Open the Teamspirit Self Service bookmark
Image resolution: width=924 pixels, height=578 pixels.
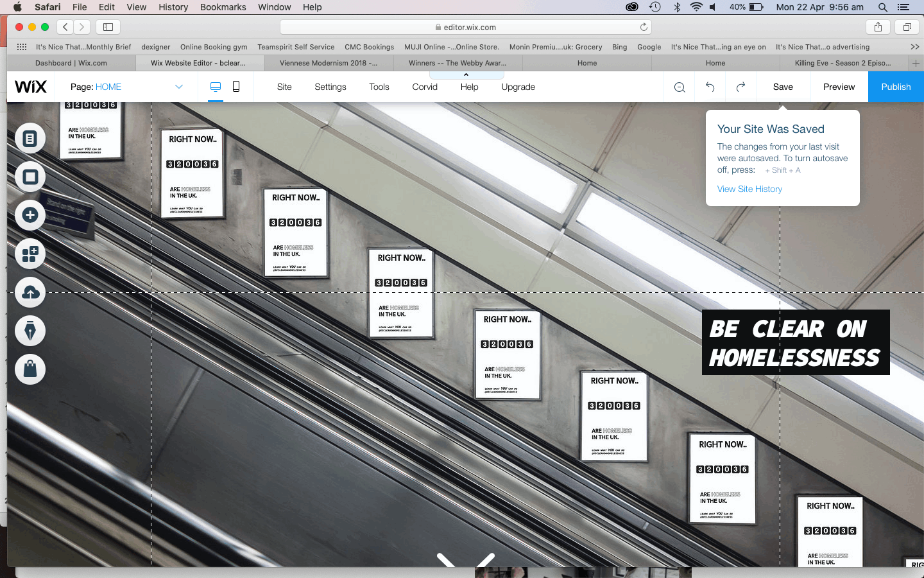296,47
